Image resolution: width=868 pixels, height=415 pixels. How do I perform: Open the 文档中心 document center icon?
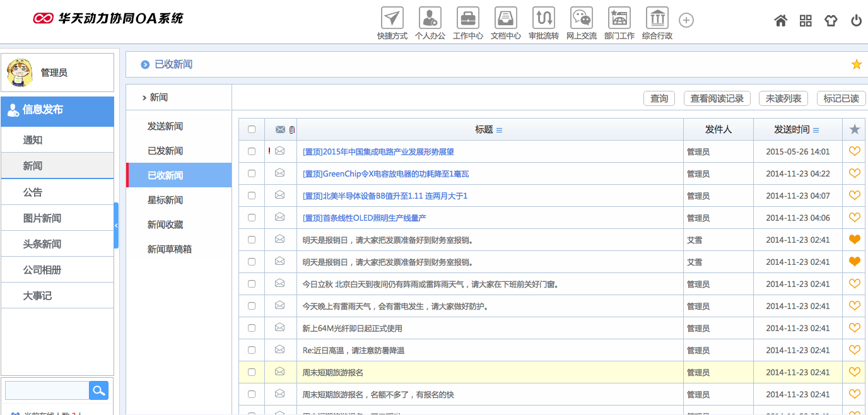(x=505, y=18)
